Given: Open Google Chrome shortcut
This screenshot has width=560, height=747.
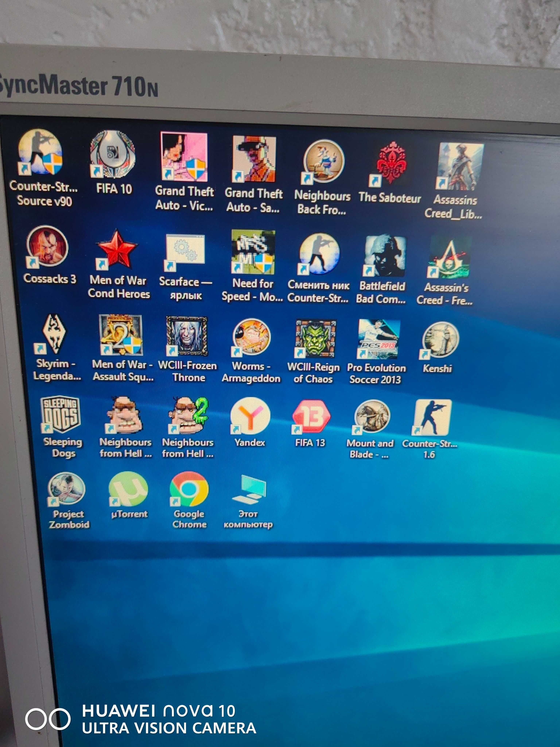Looking at the screenshot, I should [189, 489].
